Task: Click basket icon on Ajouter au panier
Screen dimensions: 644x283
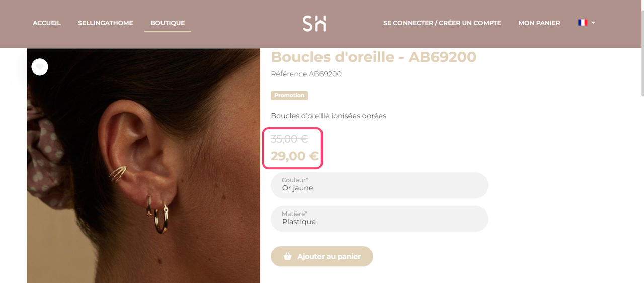Action: (287, 256)
